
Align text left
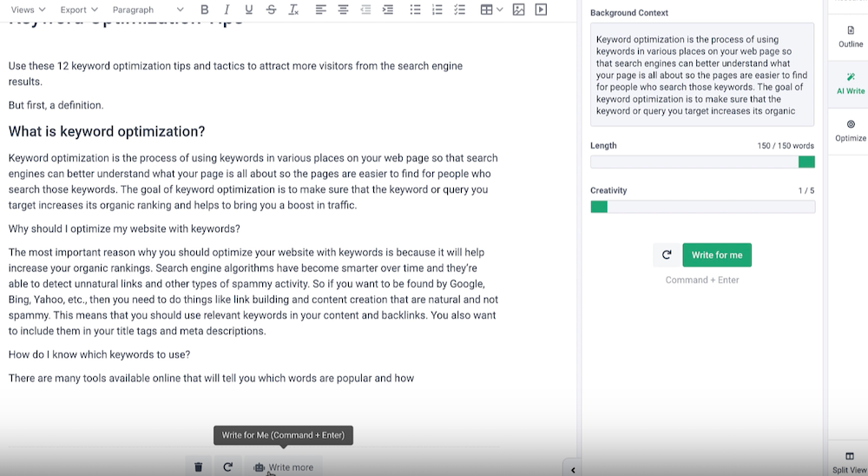pyautogui.click(x=320, y=10)
